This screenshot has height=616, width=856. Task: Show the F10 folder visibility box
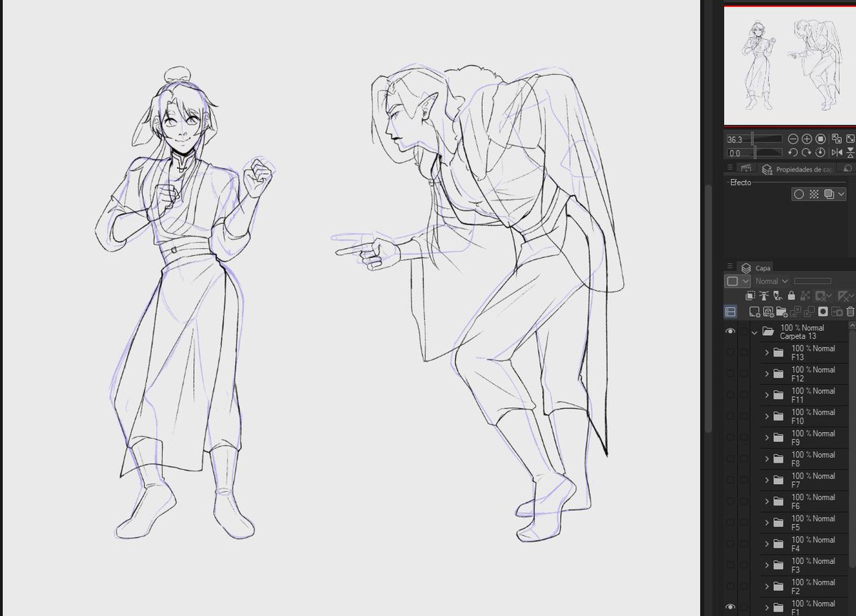(730, 416)
